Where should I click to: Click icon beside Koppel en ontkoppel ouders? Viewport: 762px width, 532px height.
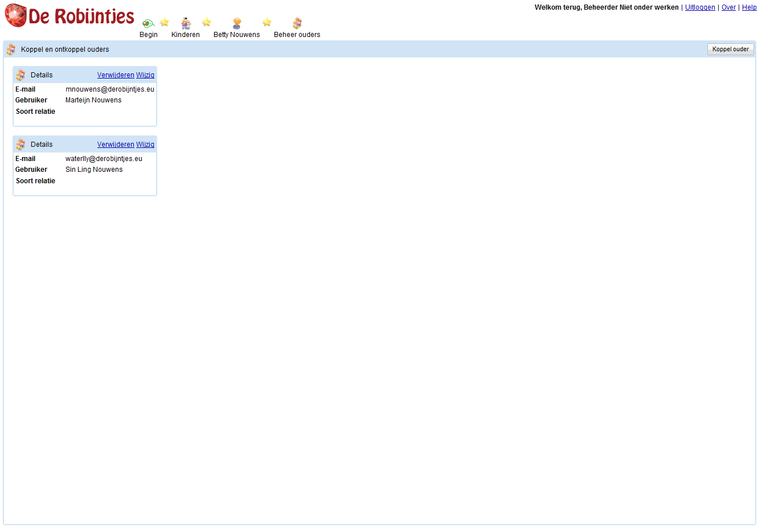pyautogui.click(x=11, y=50)
